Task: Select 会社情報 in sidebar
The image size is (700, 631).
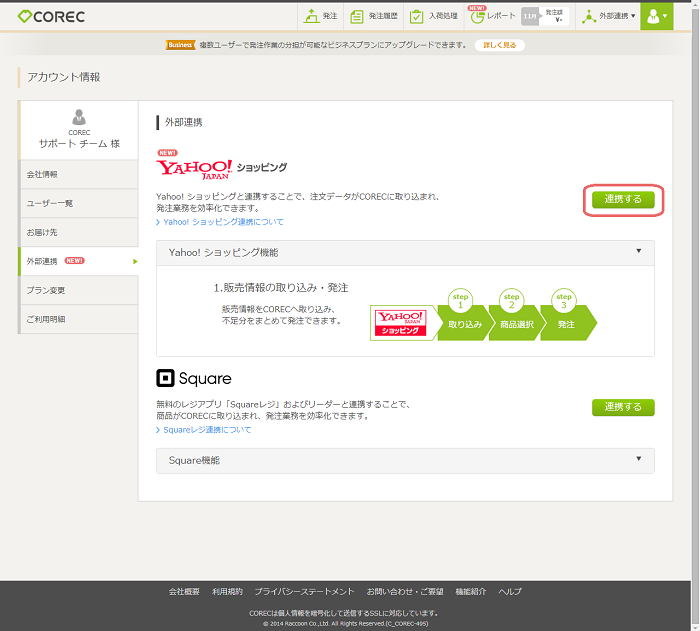Action: coord(79,174)
